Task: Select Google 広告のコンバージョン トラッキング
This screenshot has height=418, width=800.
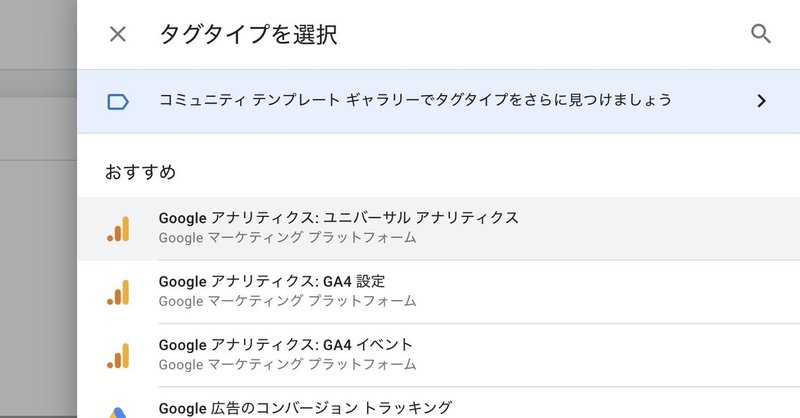Action: tap(305, 408)
